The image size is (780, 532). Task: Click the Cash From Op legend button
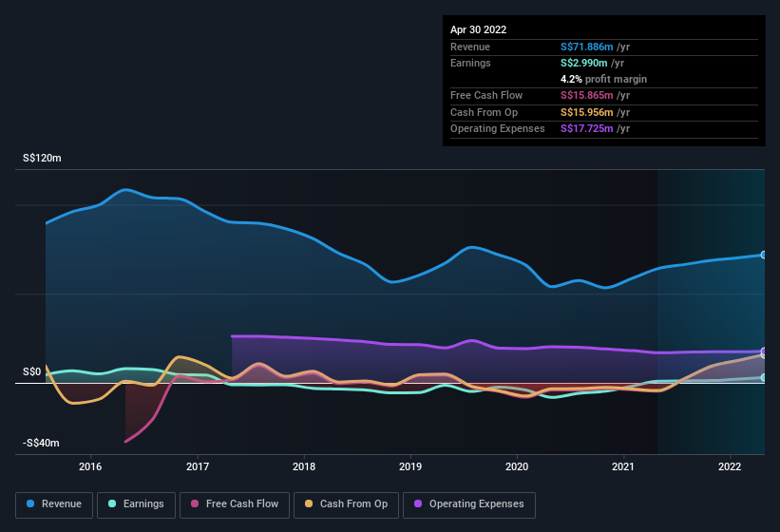(x=346, y=504)
